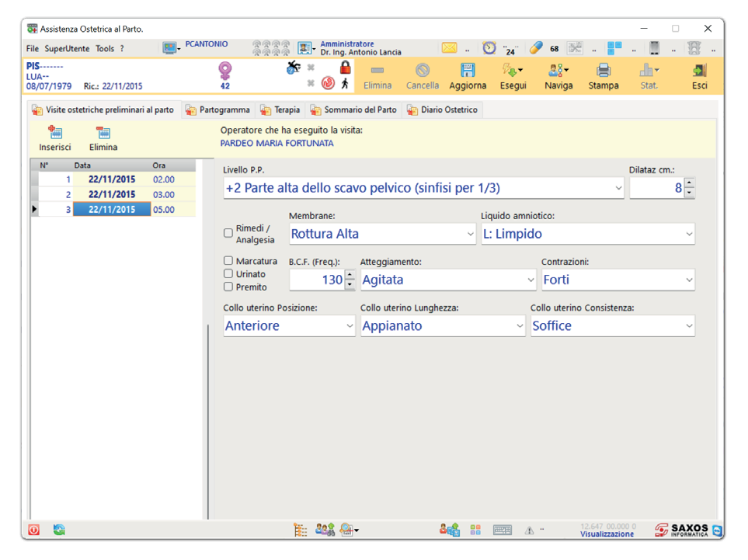Click the B.C.F. frequency field showing 130

point(317,280)
